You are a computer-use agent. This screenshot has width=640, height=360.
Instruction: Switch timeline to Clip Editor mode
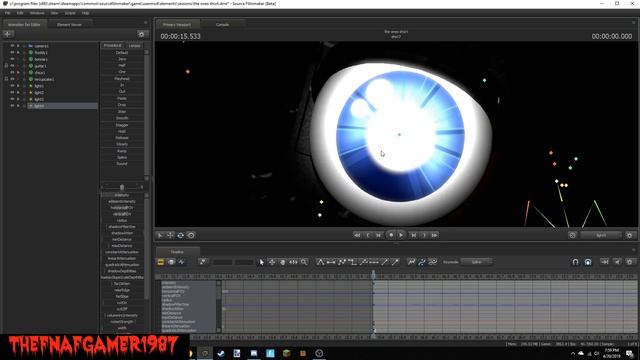[160, 262]
